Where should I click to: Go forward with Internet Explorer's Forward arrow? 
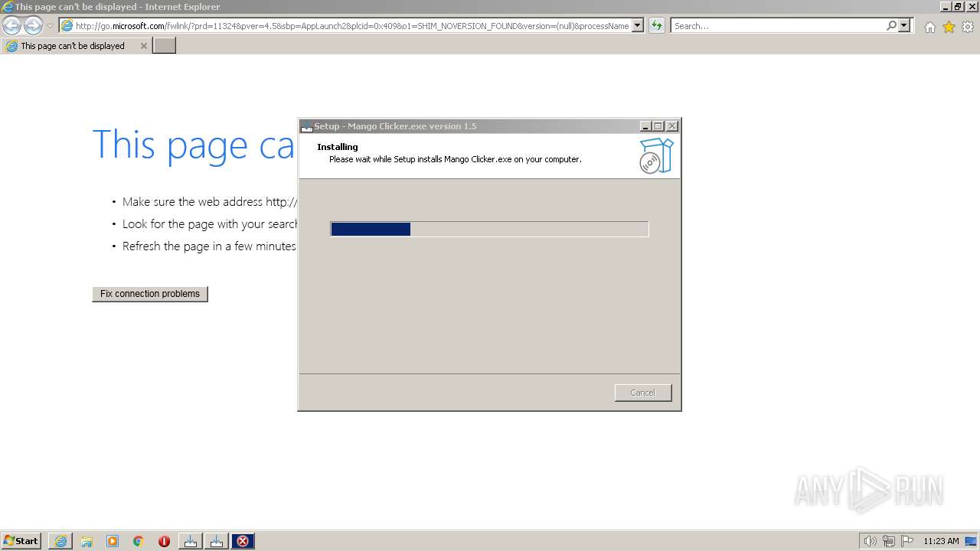click(x=33, y=25)
